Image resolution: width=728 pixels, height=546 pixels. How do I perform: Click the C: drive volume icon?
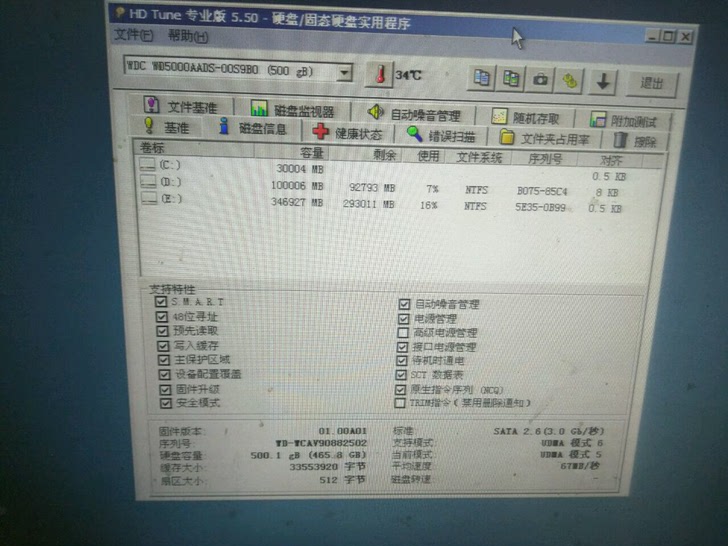tap(148, 164)
